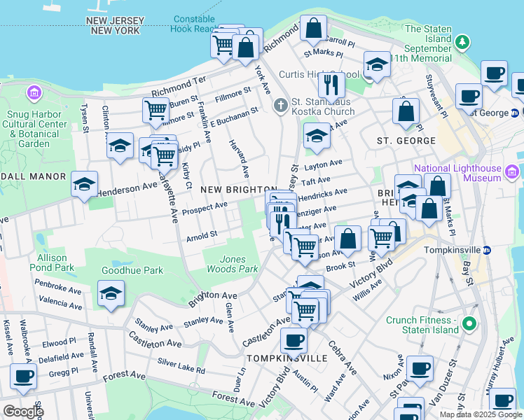The width and height of the screenshot is (524, 420).
Task: Click the Map data ©2025 Google text
Action: point(480,414)
